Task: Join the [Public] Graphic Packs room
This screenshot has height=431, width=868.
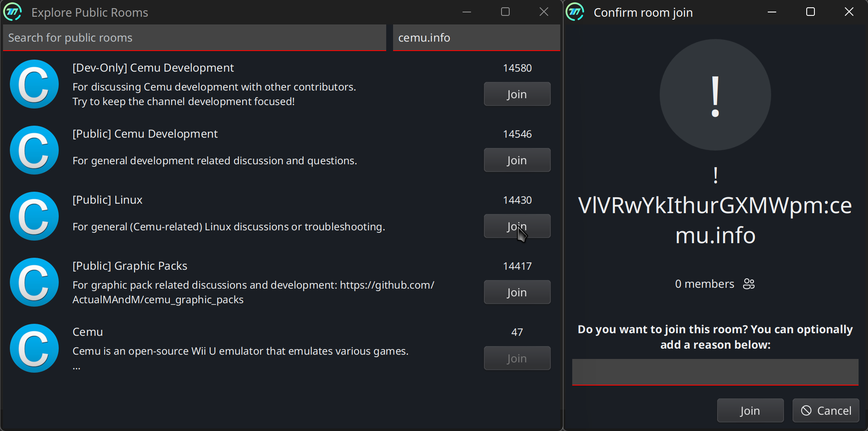Action: pos(517,292)
